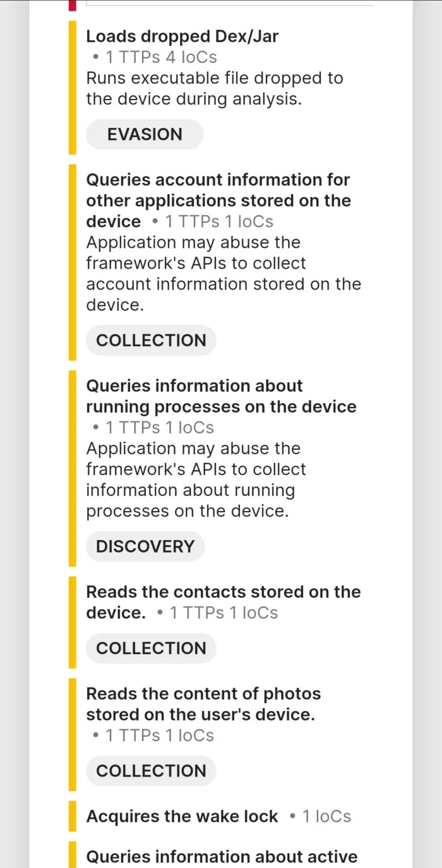This screenshot has height=868, width=442.
Task: Expand Reads the contacts stored on device
Action: tap(224, 602)
